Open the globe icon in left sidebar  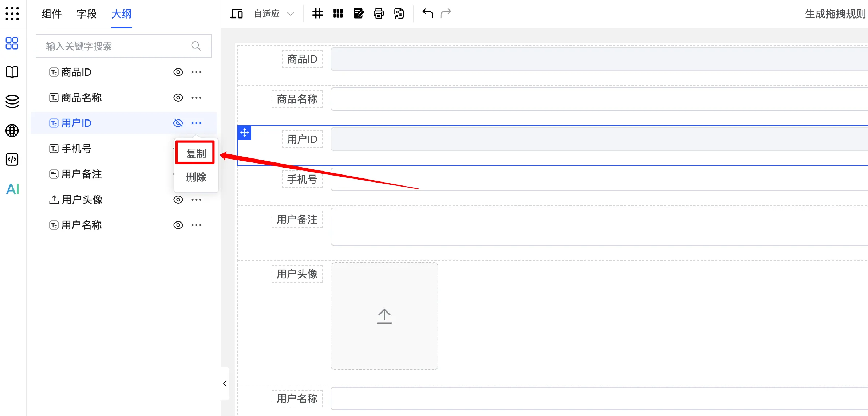[12, 130]
